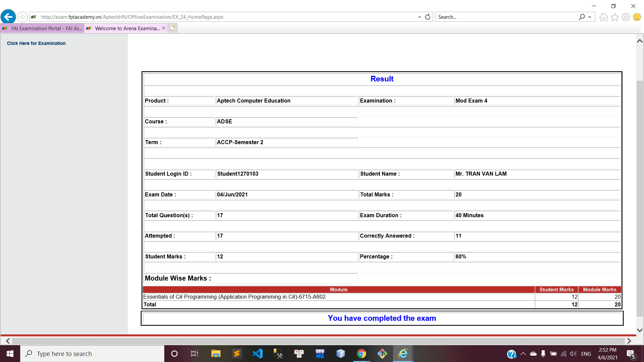Refresh the page with the reload icon
Viewport: 644px width, 362px height.
point(428,17)
